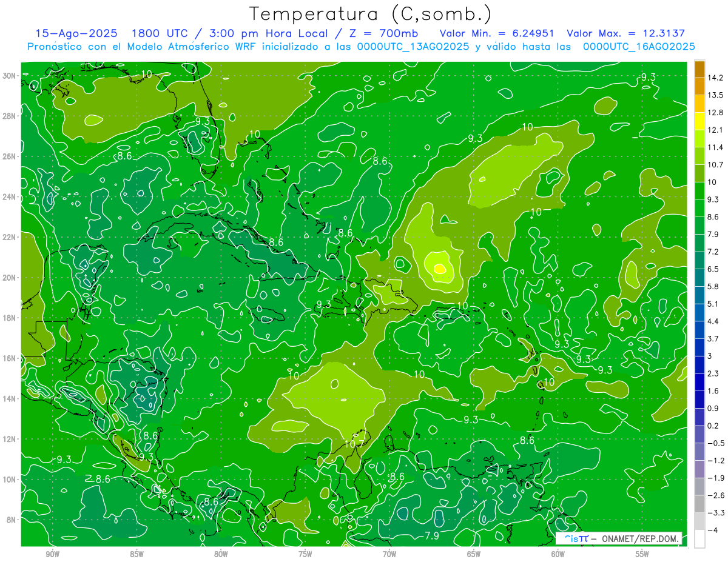
Task: Click the pressure level "Z = 700mb"
Action: (383, 33)
